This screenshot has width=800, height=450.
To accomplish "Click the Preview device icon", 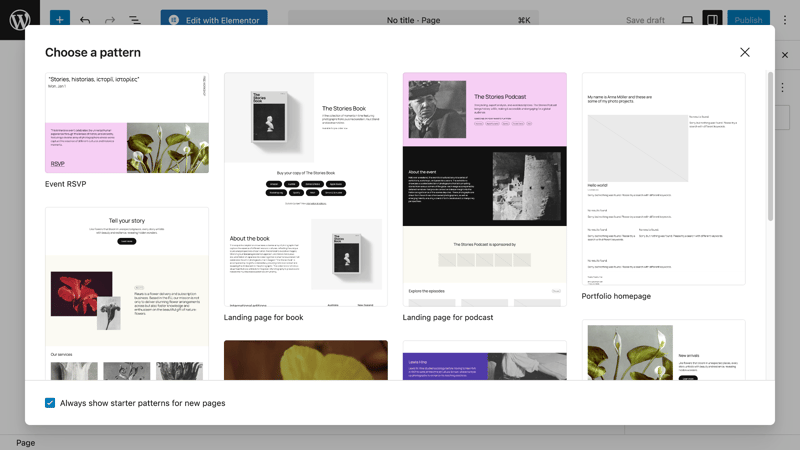I will pos(687,20).
